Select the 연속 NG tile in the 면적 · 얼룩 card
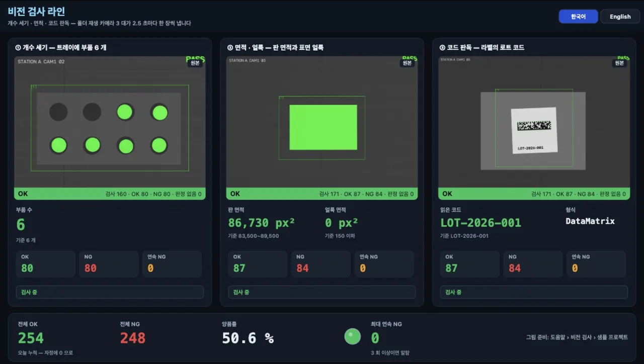Viewport: 644px width, 364px height. pos(384,264)
